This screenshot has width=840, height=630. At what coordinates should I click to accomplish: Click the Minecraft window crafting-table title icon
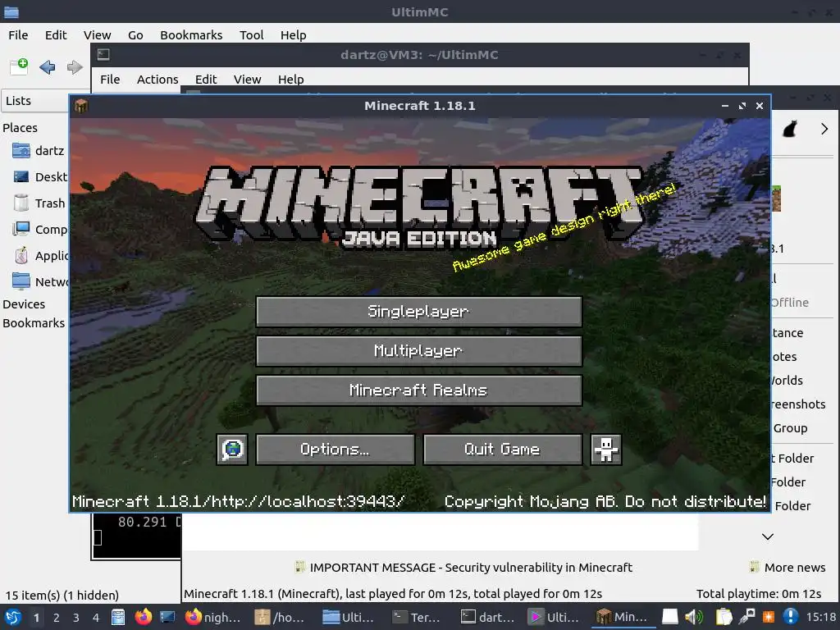[x=81, y=106]
